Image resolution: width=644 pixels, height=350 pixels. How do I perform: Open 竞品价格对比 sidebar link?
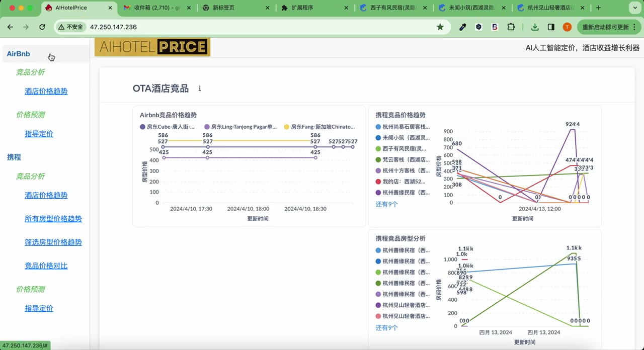click(x=46, y=266)
